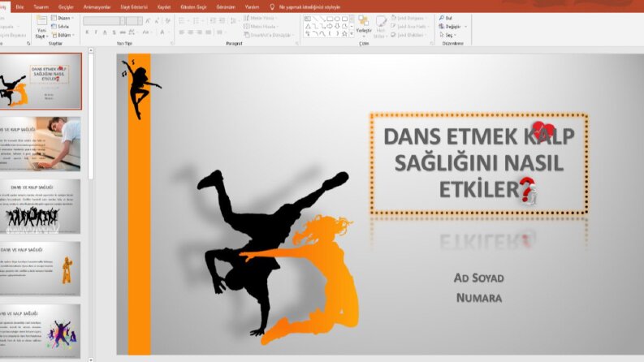Image resolution: width=644 pixels, height=362 pixels.
Task: Switch to the Görünüm tab
Action: [226, 7]
